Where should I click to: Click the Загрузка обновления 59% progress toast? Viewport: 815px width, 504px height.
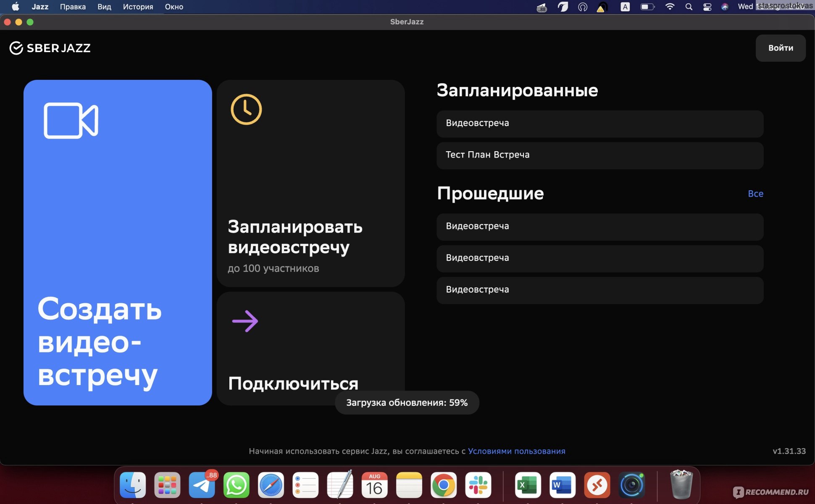tap(407, 402)
